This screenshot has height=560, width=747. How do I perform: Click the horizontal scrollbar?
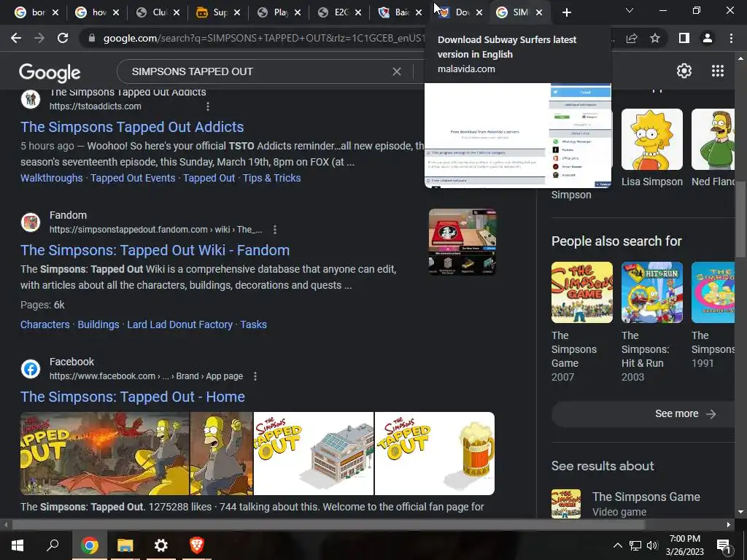click(328, 525)
